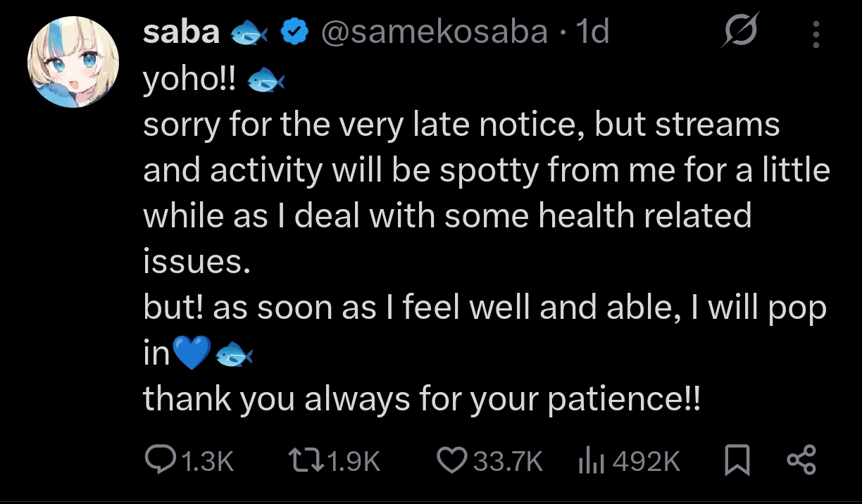The width and height of the screenshot is (862, 504).
Task: Click the 492K views count
Action: pyautogui.click(x=646, y=462)
